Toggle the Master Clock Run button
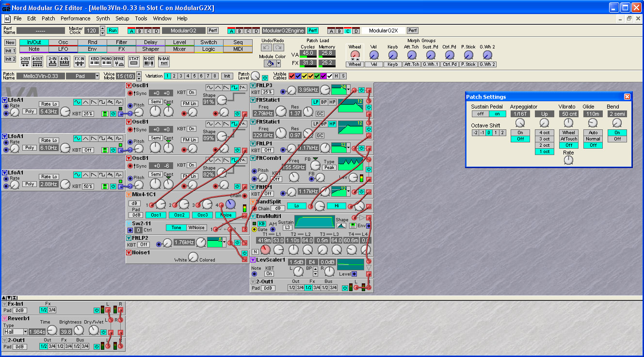Screen dimensions: 644x357 click(113, 31)
